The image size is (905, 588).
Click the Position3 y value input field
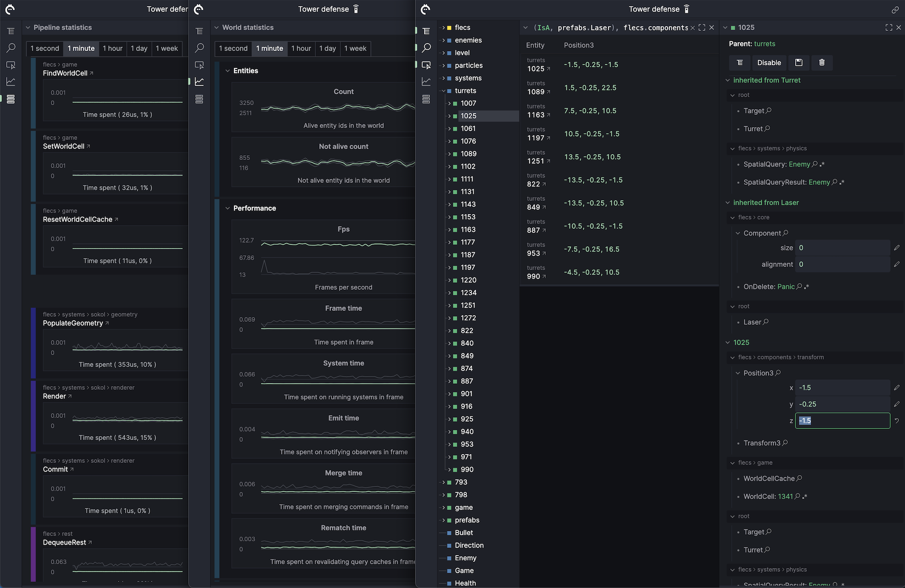pyautogui.click(x=842, y=404)
